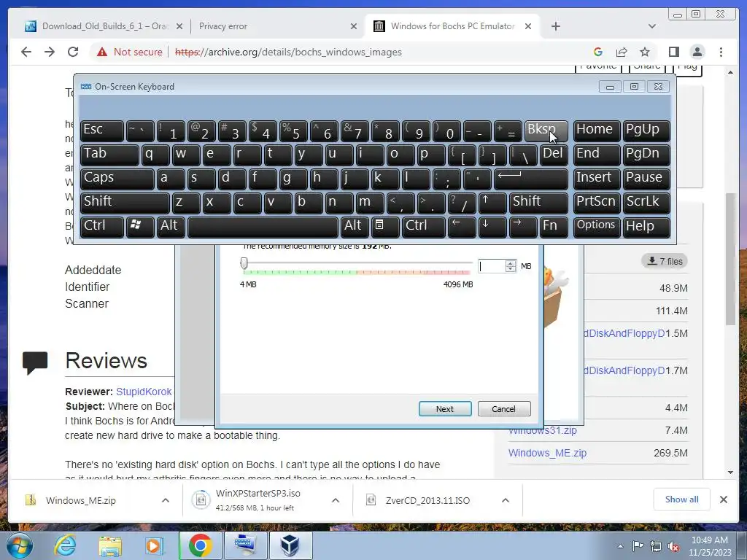This screenshot has width=747, height=560.
Task: Open a new tab with the plus button
Action: point(555,26)
